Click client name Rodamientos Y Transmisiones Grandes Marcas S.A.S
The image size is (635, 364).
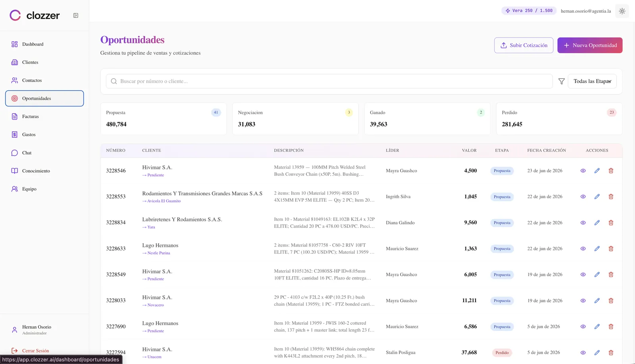[202, 194]
